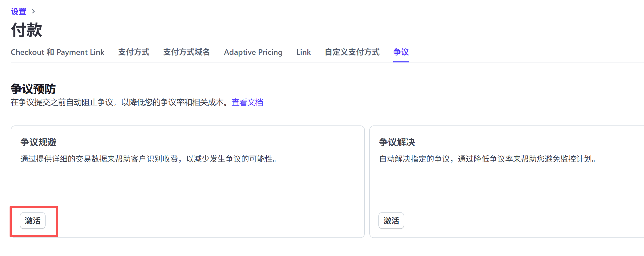The height and width of the screenshot is (256, 644).
Task: Open the Checkout 和 Payment Link tab
Action: click(57, 52)
